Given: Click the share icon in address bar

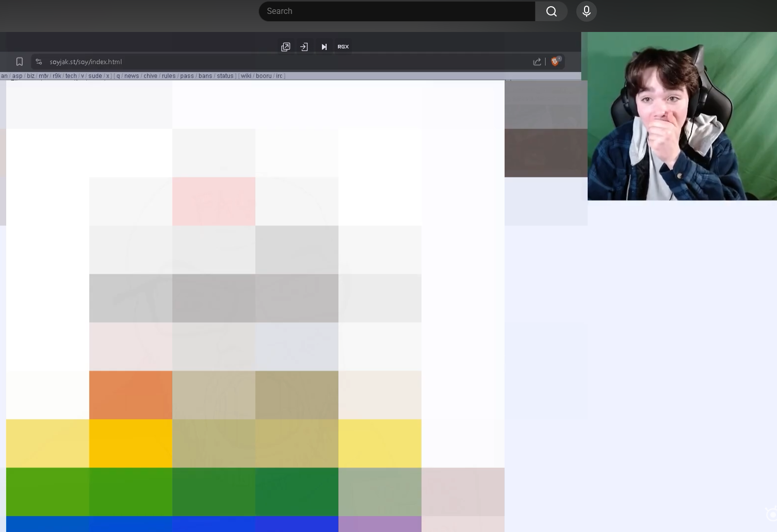Looking at the screenshot, I should tap(537, 62).
